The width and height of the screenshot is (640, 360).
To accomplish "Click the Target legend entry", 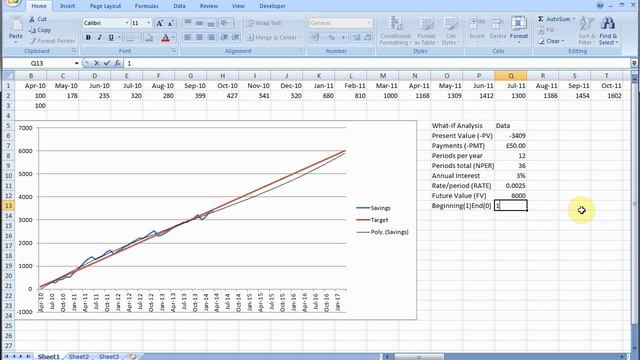I will tap(372, 220).
